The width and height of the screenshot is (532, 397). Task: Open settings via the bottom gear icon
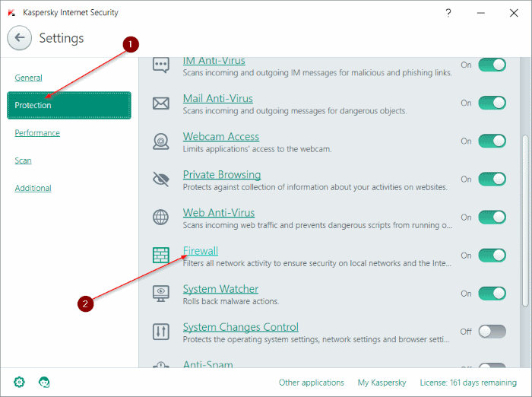coord(19,382)
